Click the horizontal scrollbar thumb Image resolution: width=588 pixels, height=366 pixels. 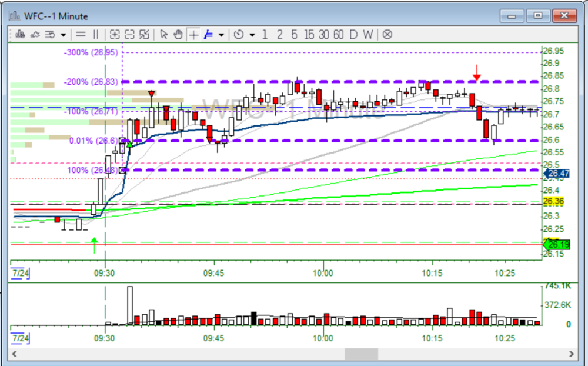[x=361, y=354]
